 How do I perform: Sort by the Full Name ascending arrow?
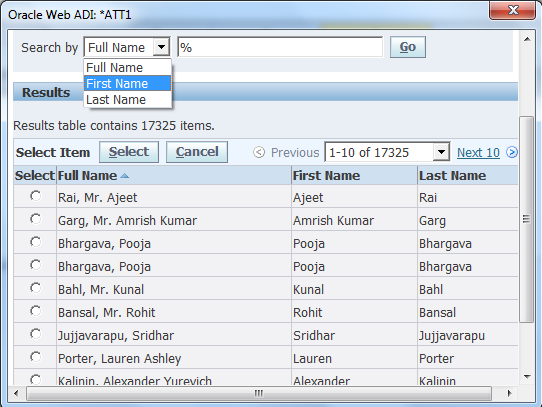(124, 176)
